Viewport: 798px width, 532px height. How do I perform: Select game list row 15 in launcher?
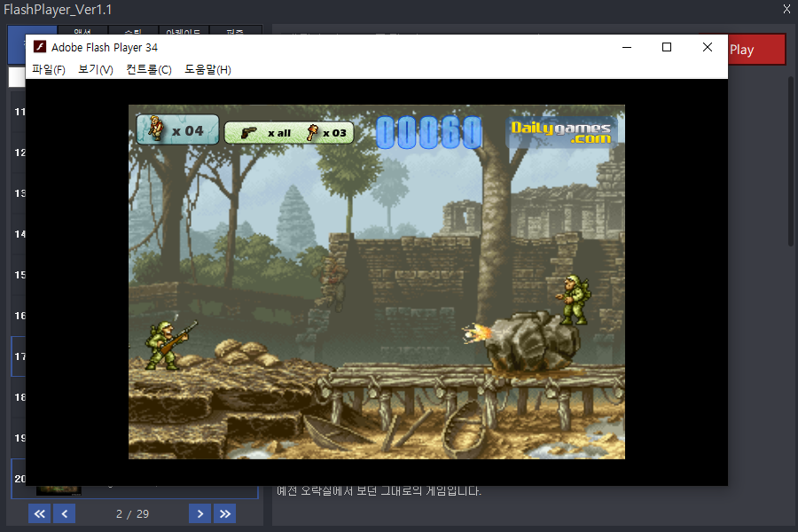click(x=19, y=274)
